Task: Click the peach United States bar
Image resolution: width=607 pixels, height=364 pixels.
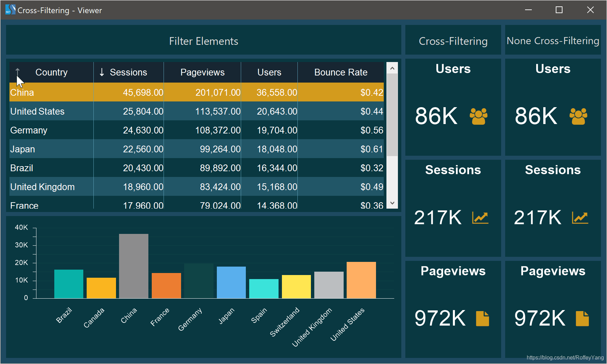Action: pos(361,280)
